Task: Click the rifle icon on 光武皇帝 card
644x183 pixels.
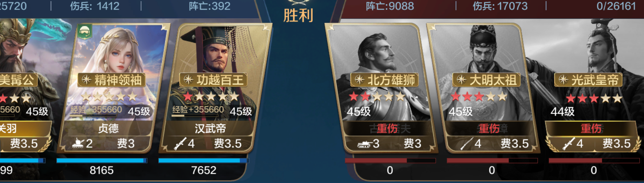Action: coord(569,143)
